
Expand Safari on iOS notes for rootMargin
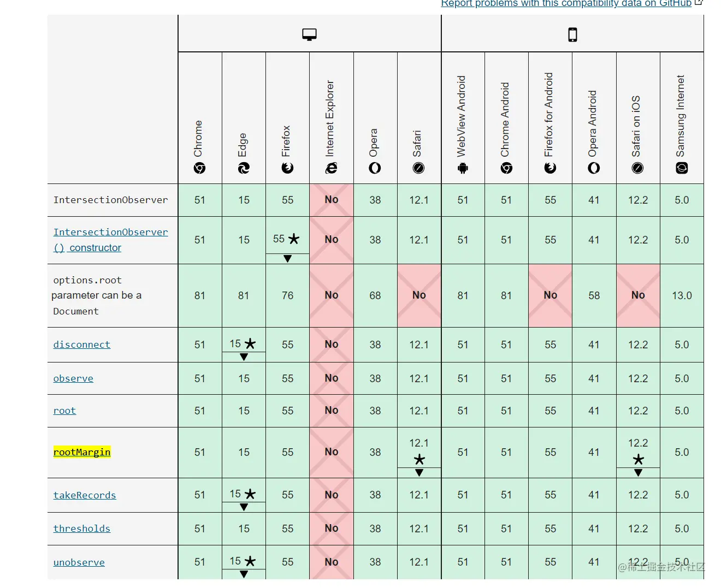coord(638,473)
